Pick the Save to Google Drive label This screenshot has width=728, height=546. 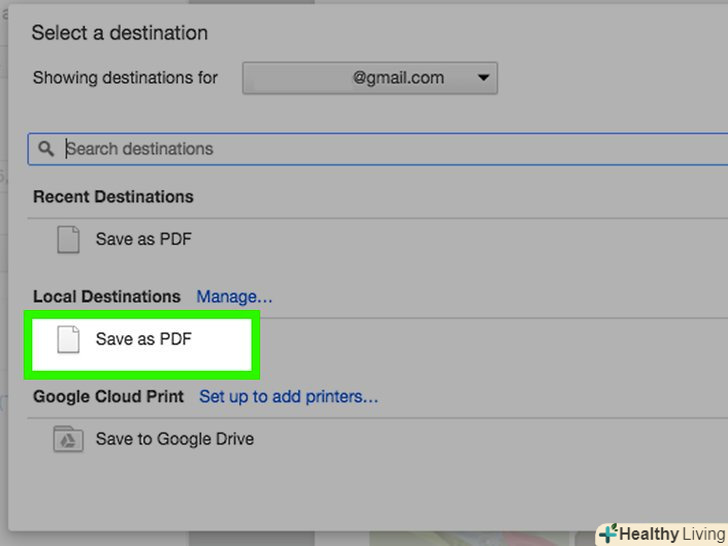pos(174,439)
